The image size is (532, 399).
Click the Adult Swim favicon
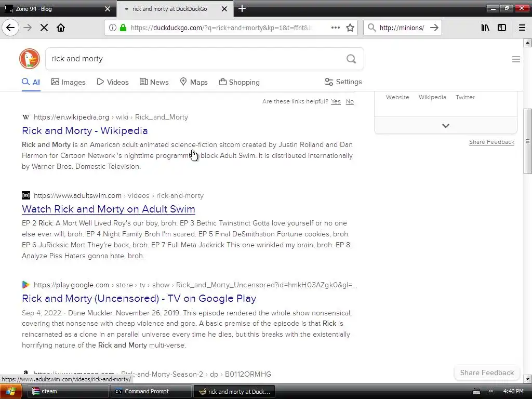coord(26,195)
